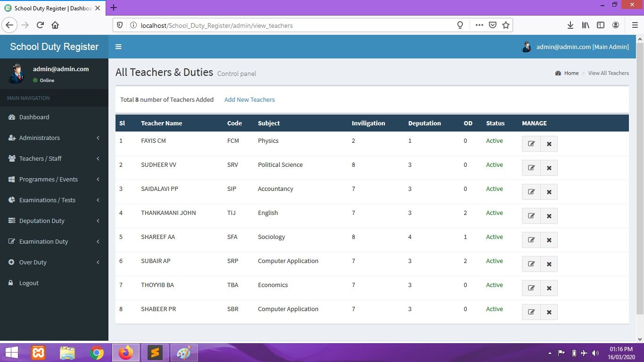Reload the page using the refresh icon
This screenshot has width=644, height=362.
(x=40, y=25)
